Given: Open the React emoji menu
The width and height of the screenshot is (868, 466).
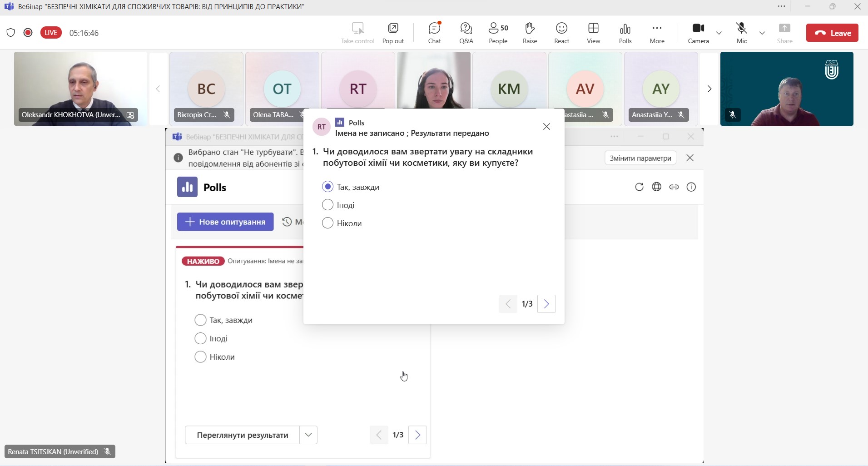Looking at the screenshot, I should tap(561, 33).
